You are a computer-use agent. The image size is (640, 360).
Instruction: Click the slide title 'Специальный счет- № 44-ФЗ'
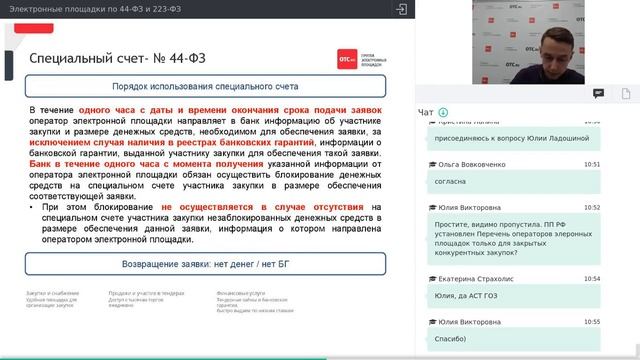tap(118, 58)
